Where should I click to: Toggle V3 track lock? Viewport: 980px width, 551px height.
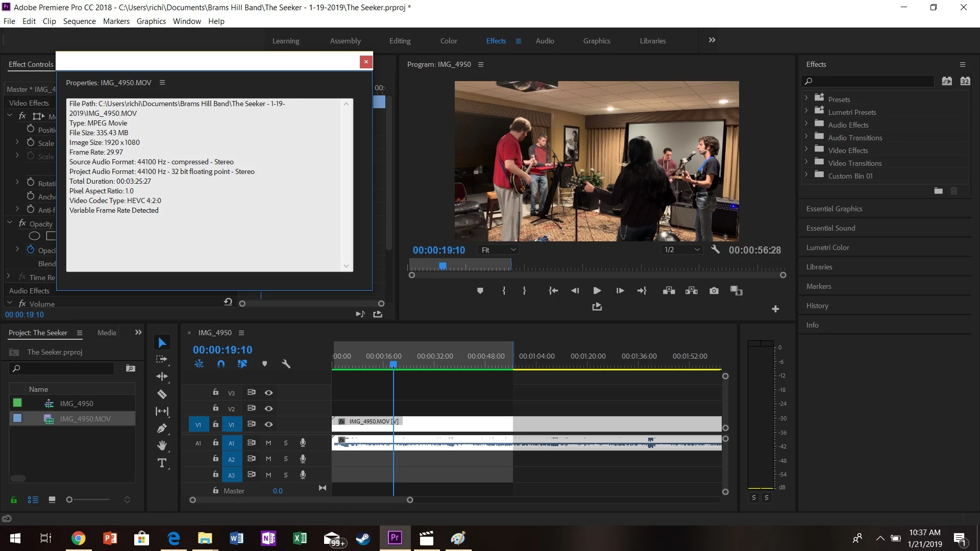(215, 392)
